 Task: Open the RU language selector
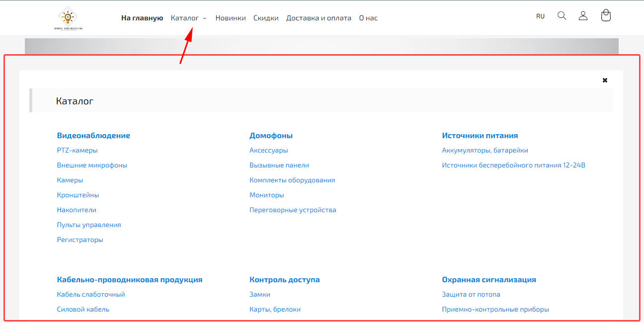tap(540, 16)
